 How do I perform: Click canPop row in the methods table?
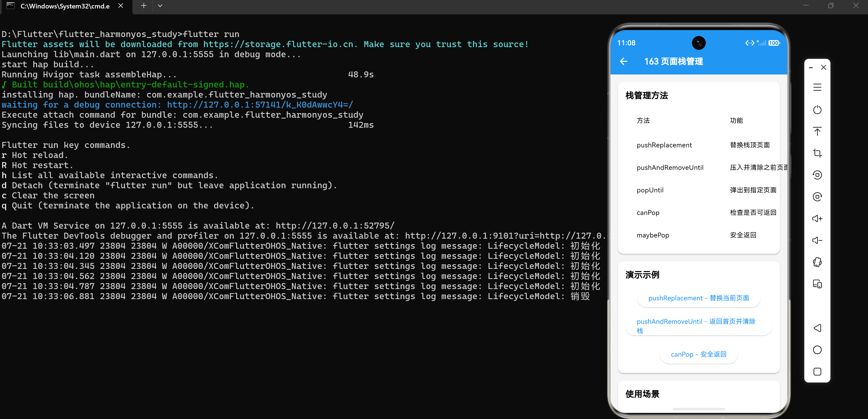click(698, 213)
